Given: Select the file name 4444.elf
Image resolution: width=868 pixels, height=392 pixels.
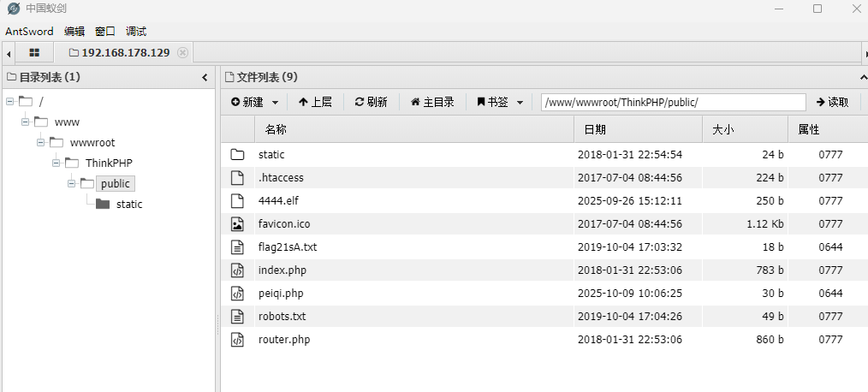Looking at the screenshot, I should [x=278, y=200].
